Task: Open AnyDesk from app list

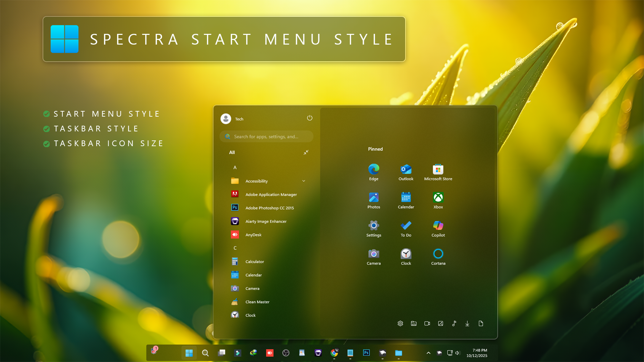Action: [x=253, y=235]
